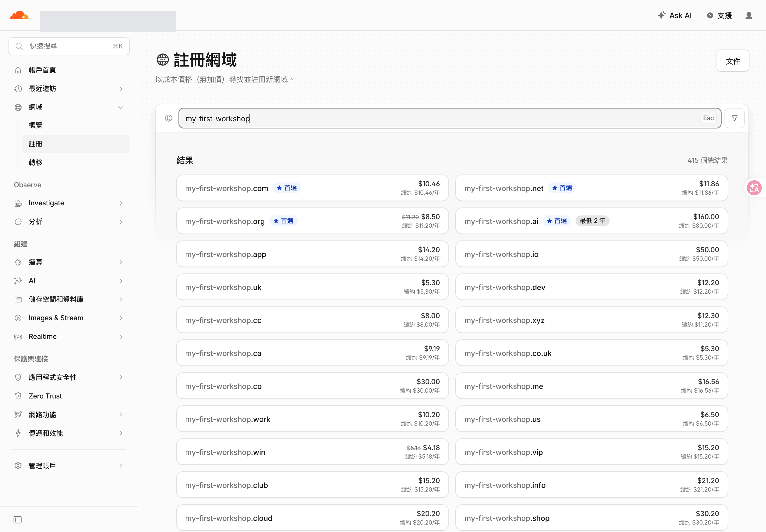The image size is (766, 532).
Task: Select my-first-workshop.org result
Action: tap(312, 221)
